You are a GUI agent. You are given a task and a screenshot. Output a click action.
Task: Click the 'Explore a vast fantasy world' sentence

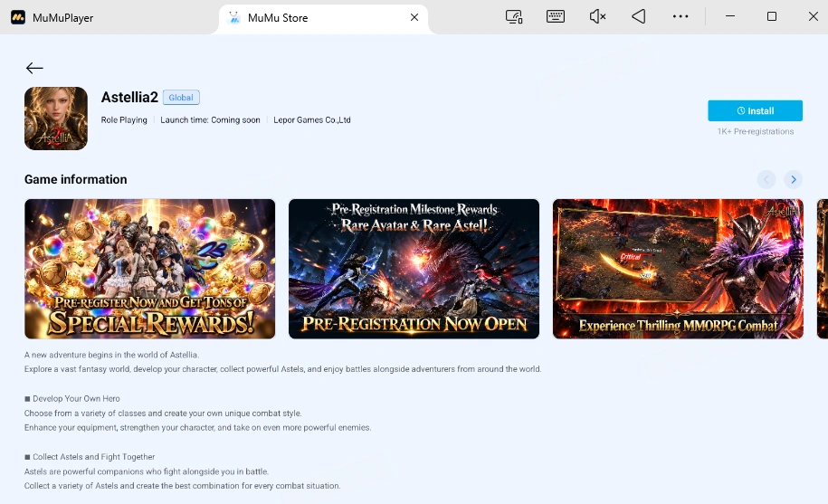282,369
